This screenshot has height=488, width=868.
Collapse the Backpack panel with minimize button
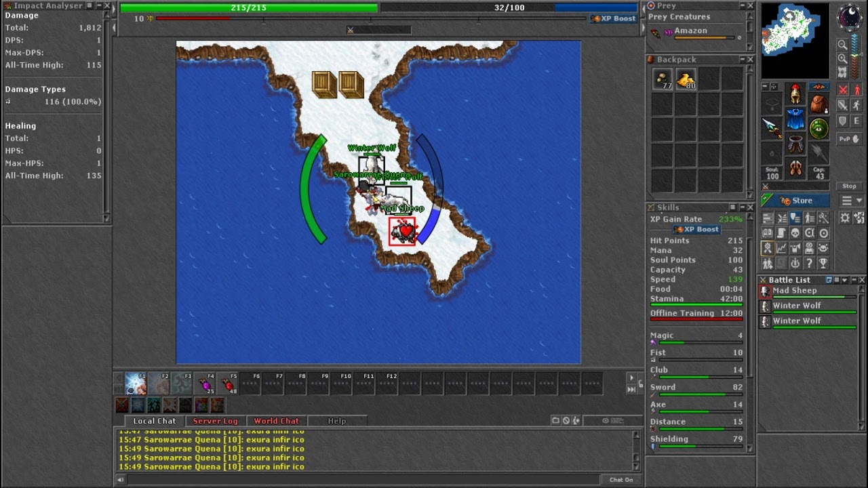(741, 60)
